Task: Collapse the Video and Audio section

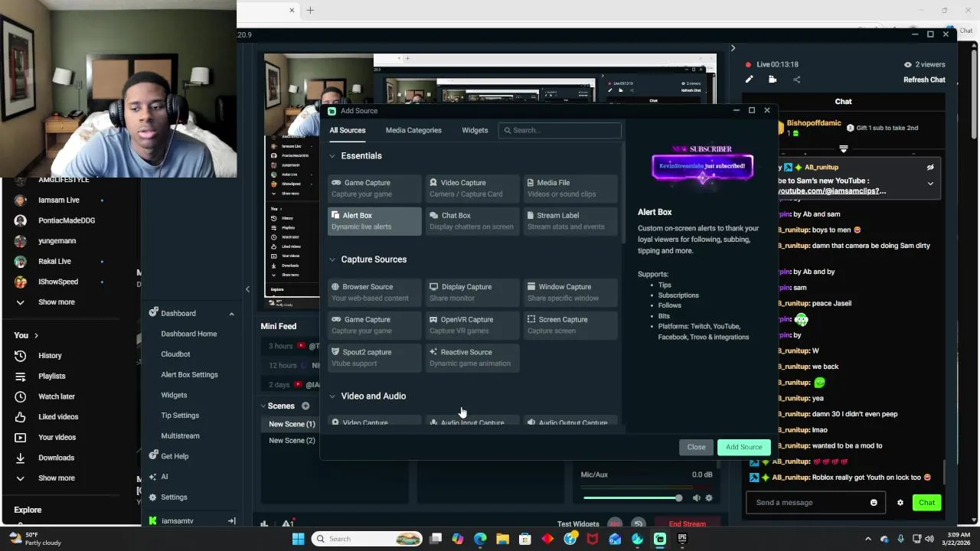Action: (332, 396)
